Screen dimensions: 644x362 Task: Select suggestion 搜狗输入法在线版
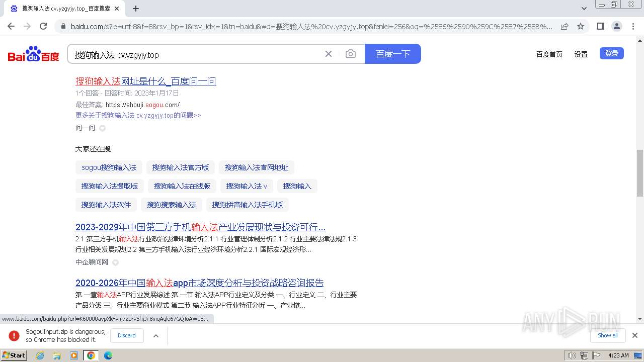(x=182, y=186)
